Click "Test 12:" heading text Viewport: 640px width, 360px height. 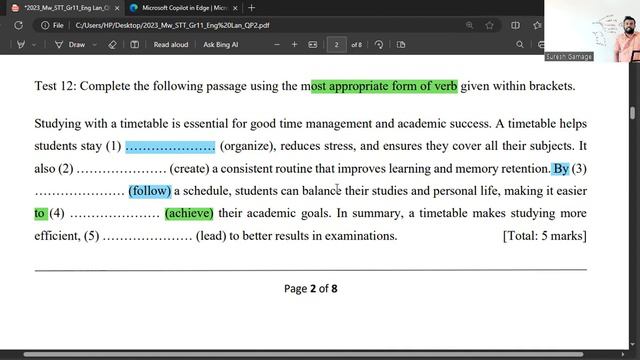(x=55, y=86)
